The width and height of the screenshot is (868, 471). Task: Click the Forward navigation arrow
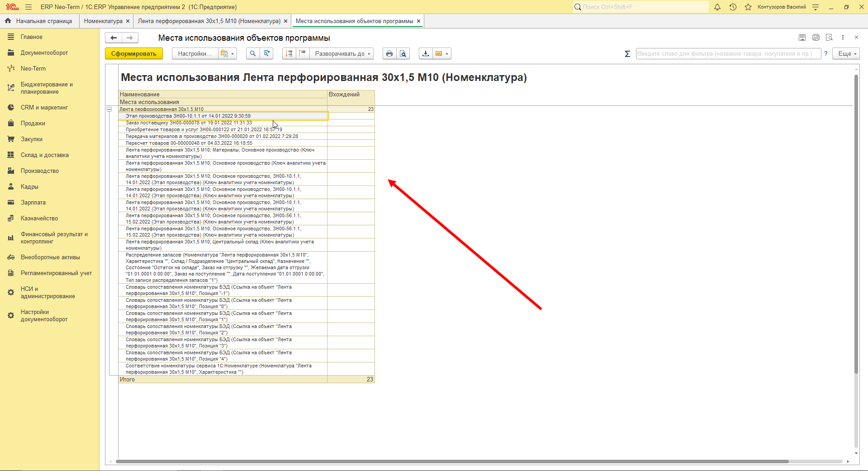point(130,38)
